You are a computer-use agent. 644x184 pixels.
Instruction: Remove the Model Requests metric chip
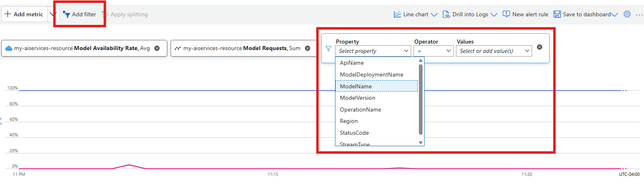click(308, 48)
